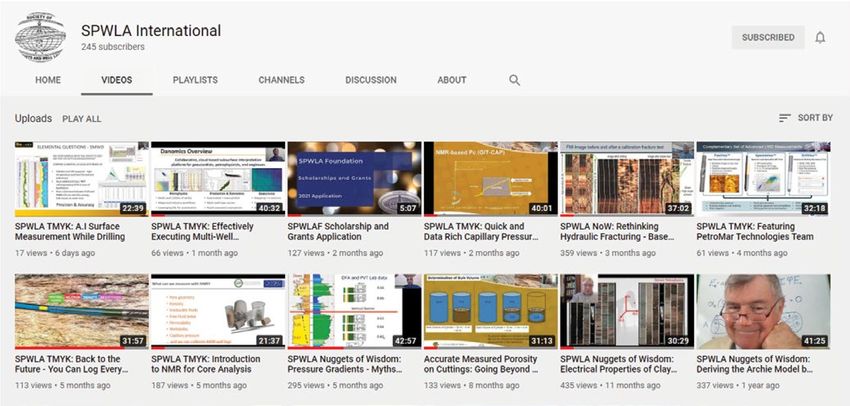Click the notification bell icon

pos(820,37)
